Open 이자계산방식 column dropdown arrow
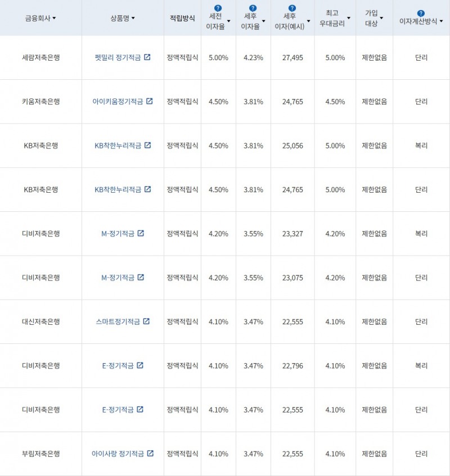 coord(441,22)
